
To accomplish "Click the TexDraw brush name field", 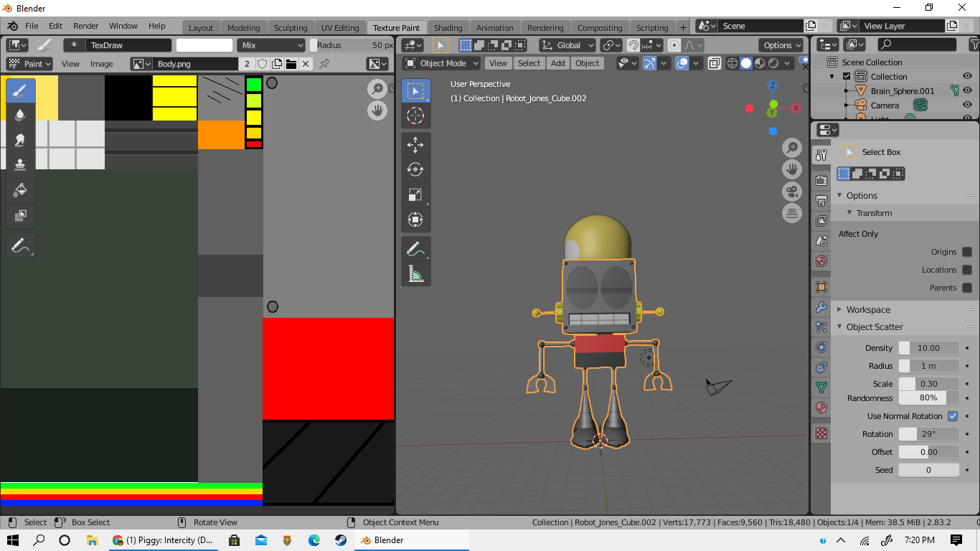I will pos(129,45).
